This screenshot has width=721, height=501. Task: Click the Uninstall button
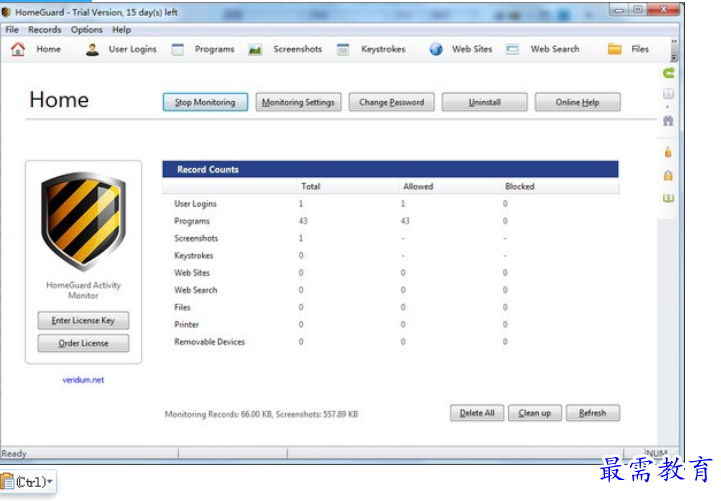pyautogui.click(x=485, y=102)
